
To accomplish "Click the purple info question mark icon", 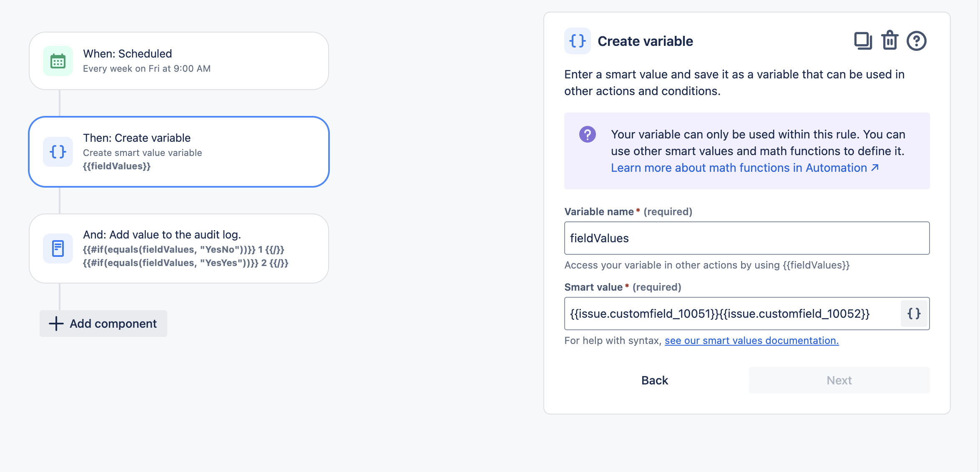I will pyautogui.click(x=587, y=134).
